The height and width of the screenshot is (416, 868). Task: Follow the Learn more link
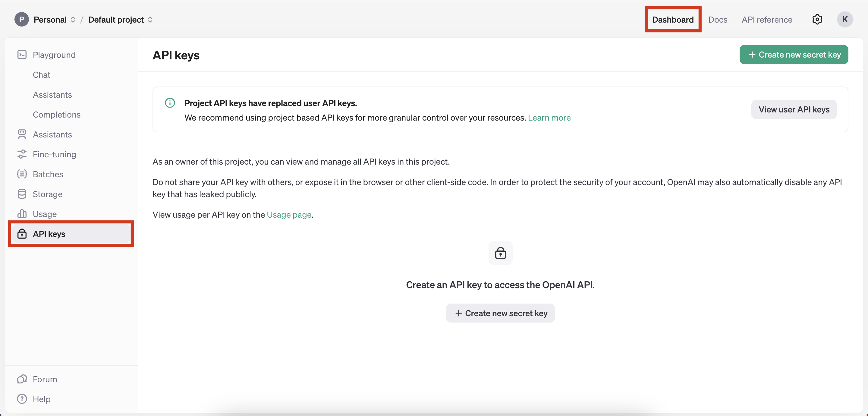[x=549, y=118]
